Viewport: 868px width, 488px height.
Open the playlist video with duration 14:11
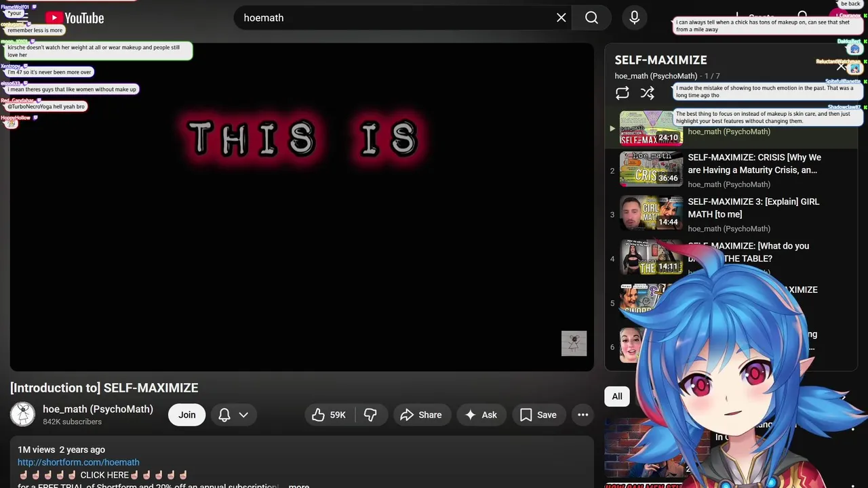click(651, 257)
